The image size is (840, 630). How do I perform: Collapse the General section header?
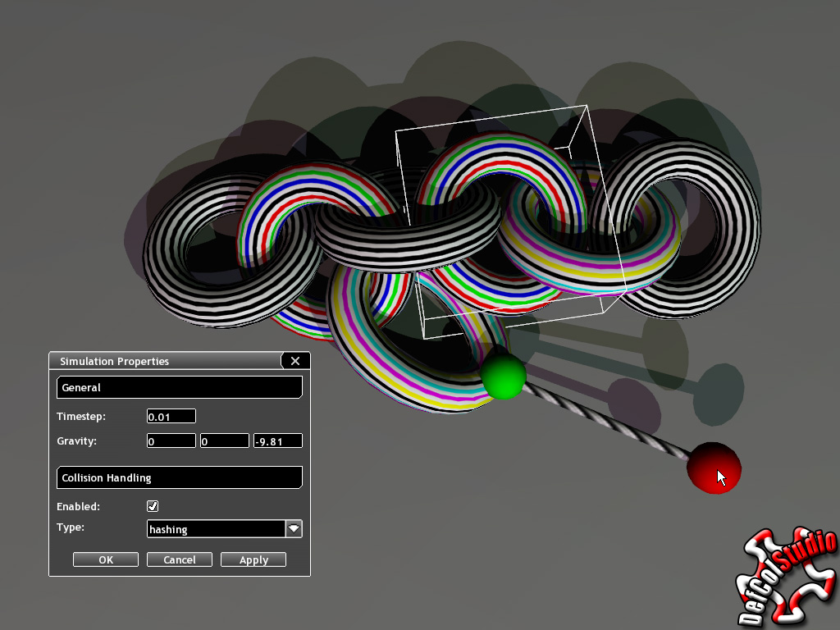pos(179,386)
